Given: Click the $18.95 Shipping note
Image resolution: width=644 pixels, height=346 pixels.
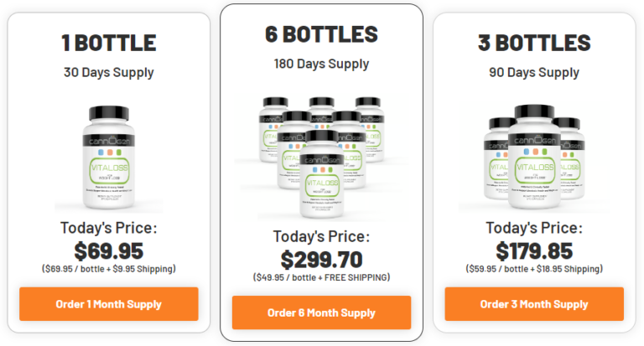Looking at the screenshot, I should [x=534, y=269].
